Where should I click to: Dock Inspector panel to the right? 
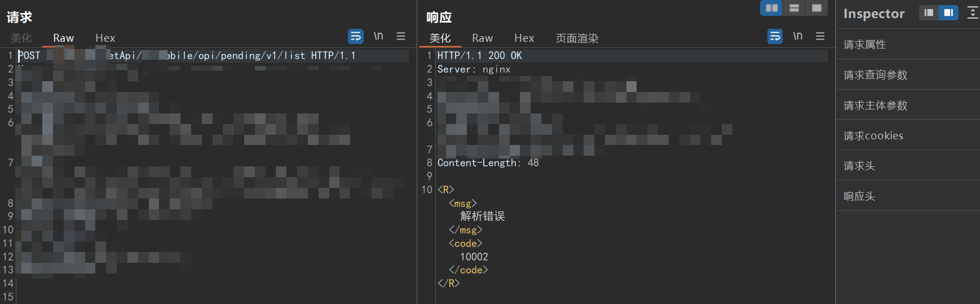(948, 12)
